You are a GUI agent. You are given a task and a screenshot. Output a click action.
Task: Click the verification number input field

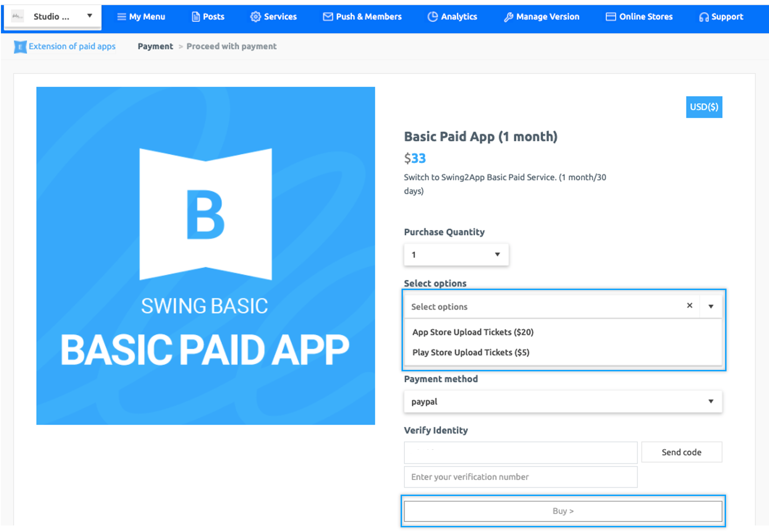point(521,477)
